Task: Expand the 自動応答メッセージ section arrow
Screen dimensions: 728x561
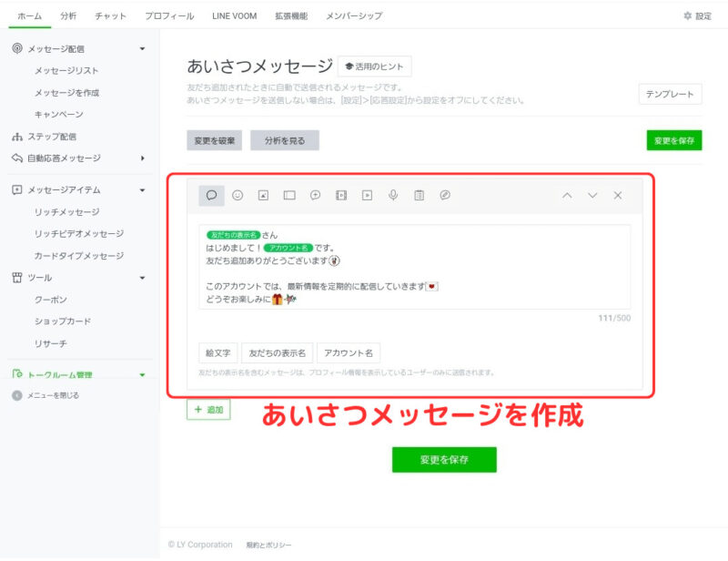Action: coord(143,158)
